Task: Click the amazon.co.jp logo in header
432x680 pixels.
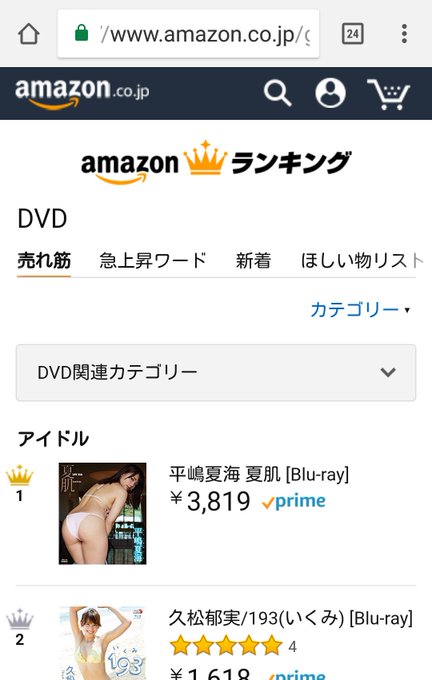Action: 82,92
